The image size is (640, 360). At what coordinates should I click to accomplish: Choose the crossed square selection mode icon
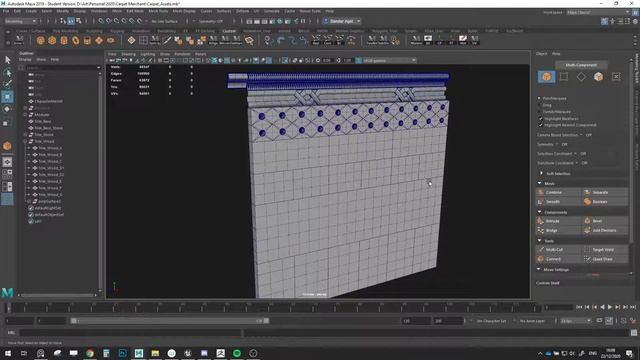click(x=616, y=77)
